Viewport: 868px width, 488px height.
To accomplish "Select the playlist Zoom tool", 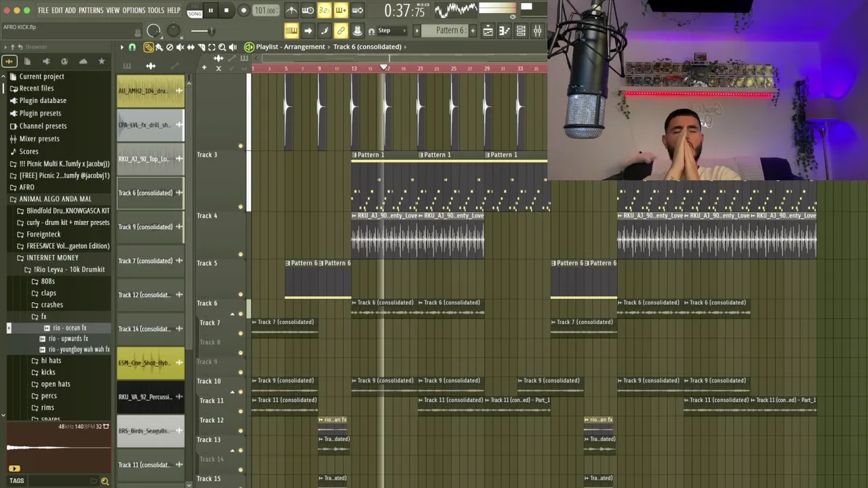I will pos(222,47).
